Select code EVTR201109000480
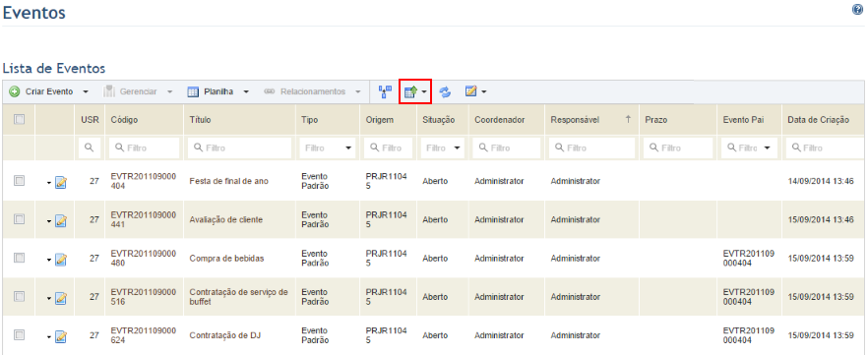This screenshot has height=355, width=868. tap(144, 259)
